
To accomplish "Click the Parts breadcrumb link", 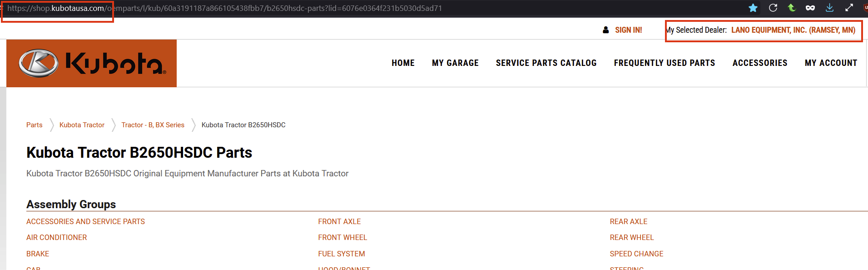I will (x=34, y=125).
